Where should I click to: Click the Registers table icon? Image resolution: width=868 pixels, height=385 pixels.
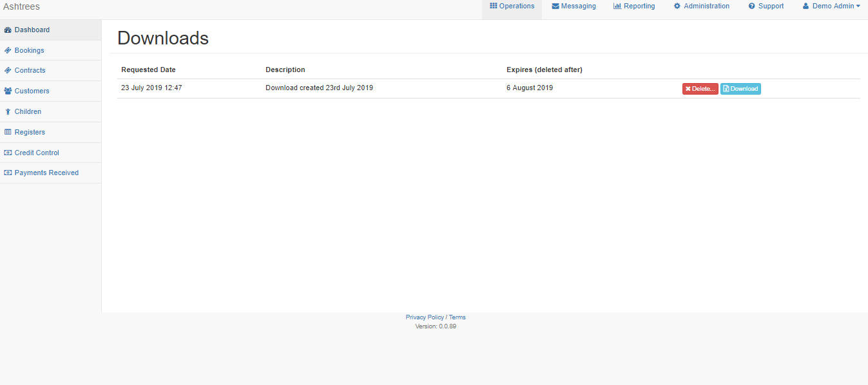pyautogui.click(x=8, y=132)
